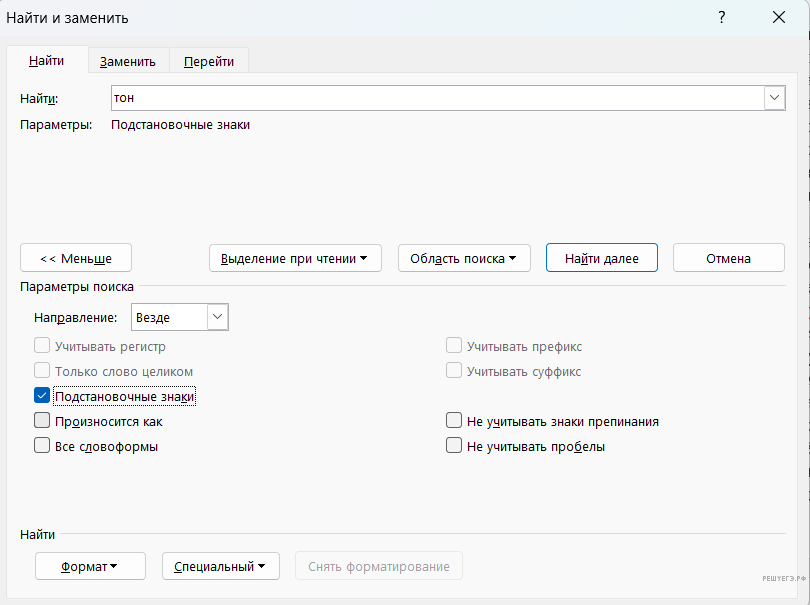Select the Найти tab
The image size is (810, 605).
point(46,61)
